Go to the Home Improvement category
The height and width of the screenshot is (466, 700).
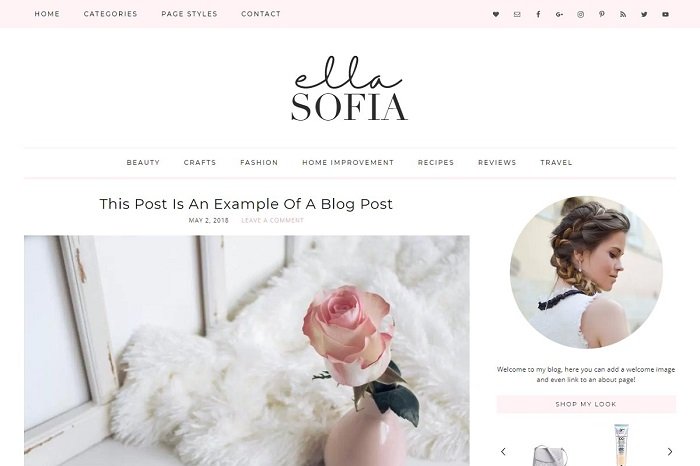tap(348, 162)
